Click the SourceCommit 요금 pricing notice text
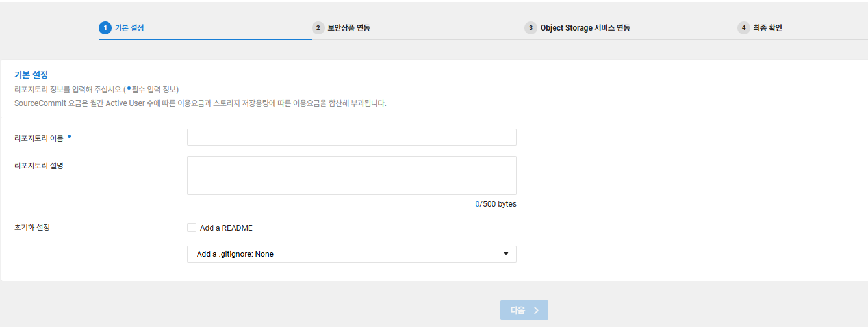 click(x=200, y=103)
